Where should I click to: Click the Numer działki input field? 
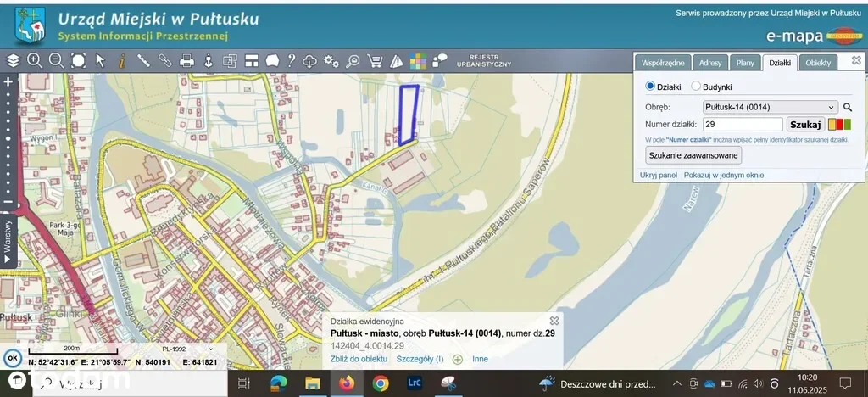743,124
